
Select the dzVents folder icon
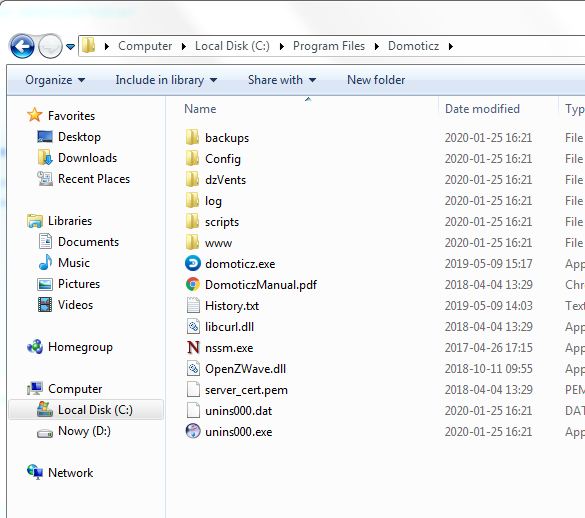coord(193,180)
